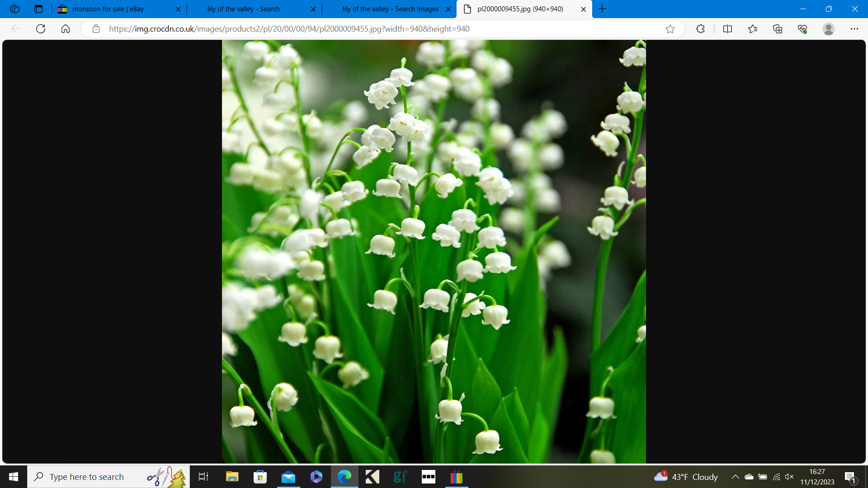Open the OneDrive tray icon
This screenshot has width=868, height=488.
click(x=749, y=477)
